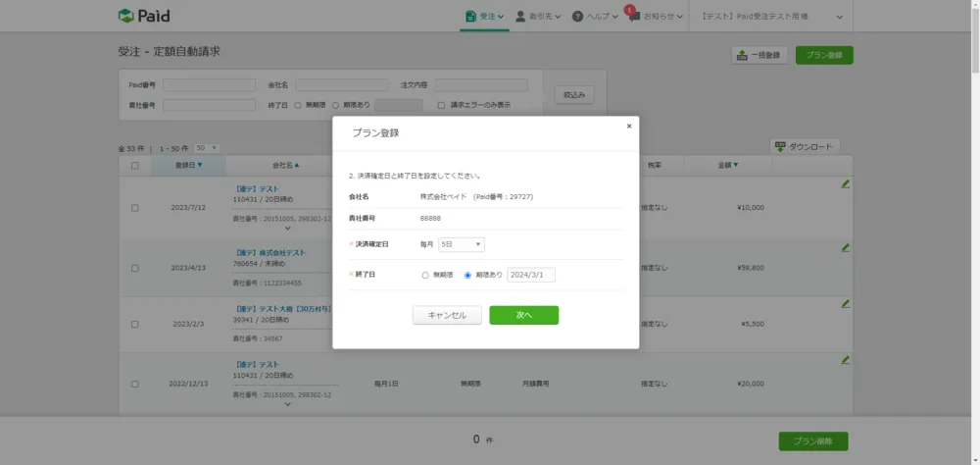Click the 一括登録 CSV upload button
980x465 pixels.
pyautogui.click(x=759, y=55)
